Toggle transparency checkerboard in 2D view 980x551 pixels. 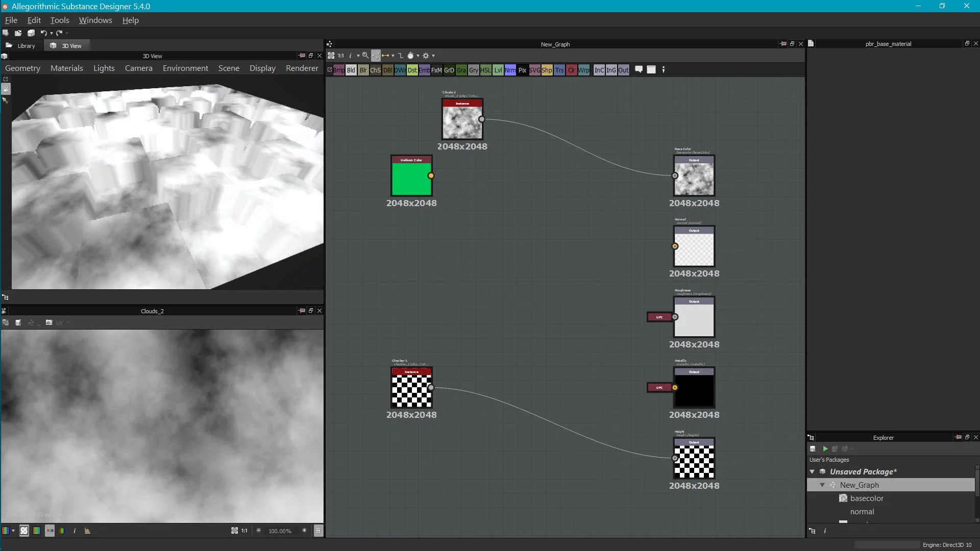pyautogui.click(x=24, y=531)
